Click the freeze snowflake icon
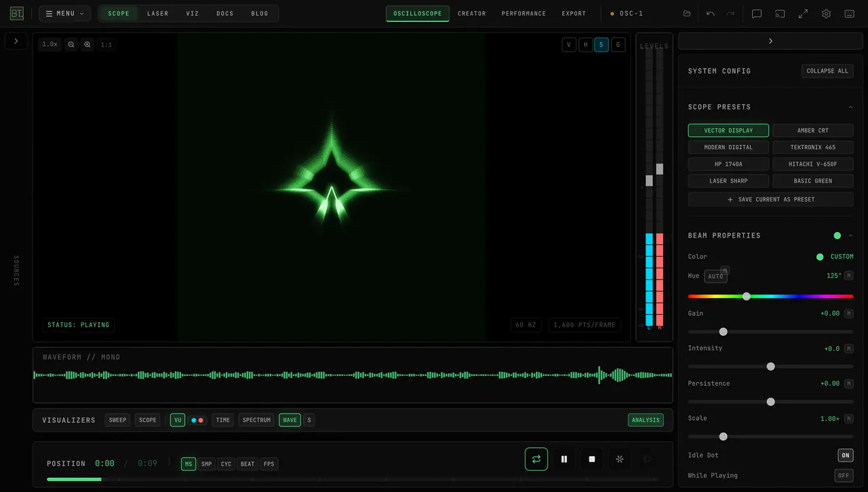This screenshot has height=492, width=868. (620, 459)
